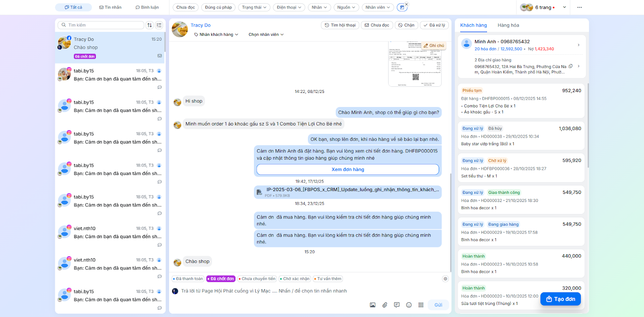This screenshot has height=317, width=644.
Task: Open the conversation list options checklist icon
Action: tap(159, 25)
